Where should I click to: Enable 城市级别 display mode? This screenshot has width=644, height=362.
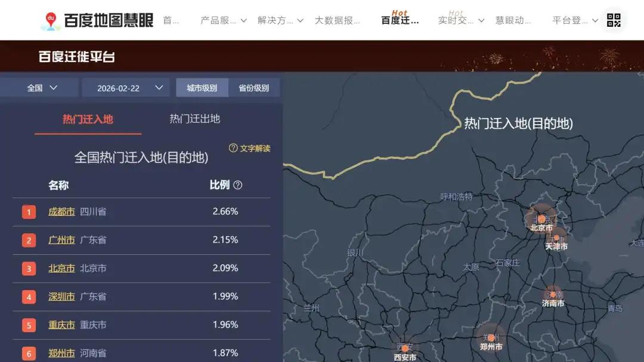[201, 87]
